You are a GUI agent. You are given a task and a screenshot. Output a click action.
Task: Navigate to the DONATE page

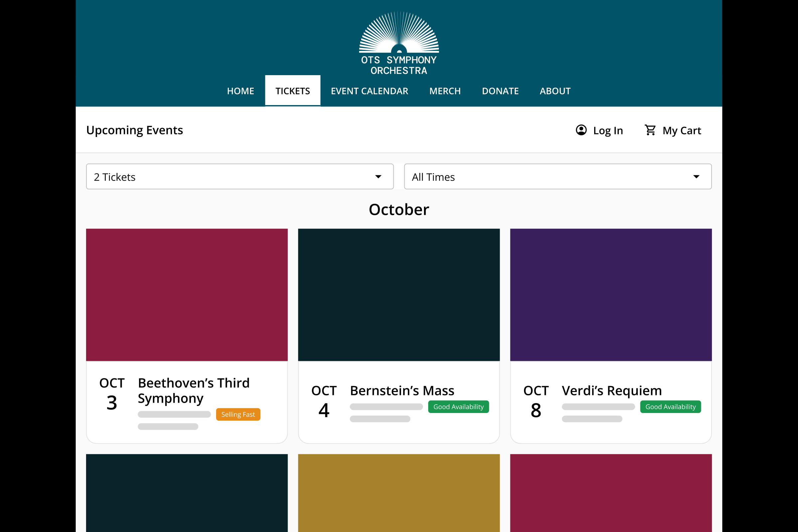(500, 91)
